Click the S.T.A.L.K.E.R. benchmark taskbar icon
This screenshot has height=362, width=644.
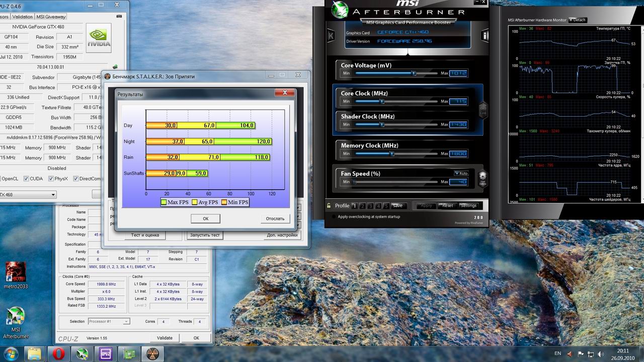point(153,353)
